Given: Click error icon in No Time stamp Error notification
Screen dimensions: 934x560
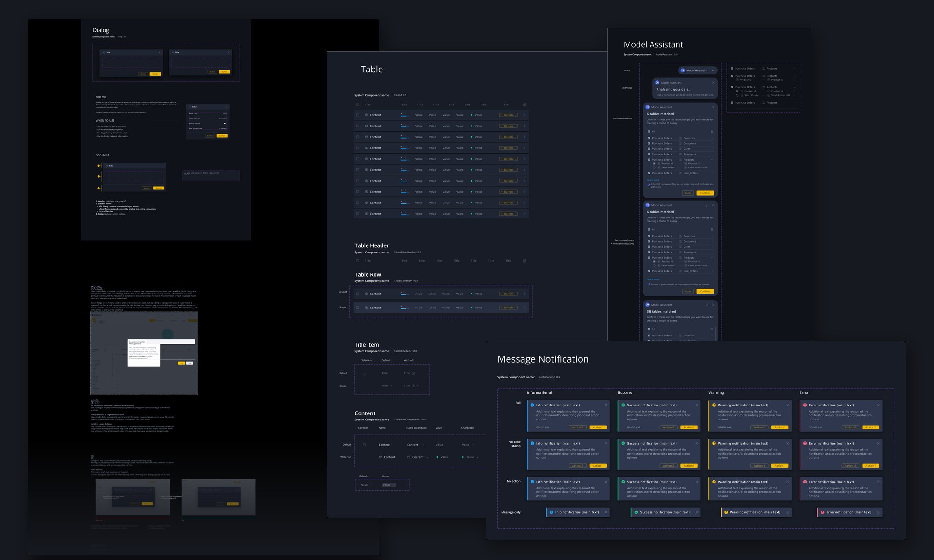Looking at the screenshot, I should [805, 443].
